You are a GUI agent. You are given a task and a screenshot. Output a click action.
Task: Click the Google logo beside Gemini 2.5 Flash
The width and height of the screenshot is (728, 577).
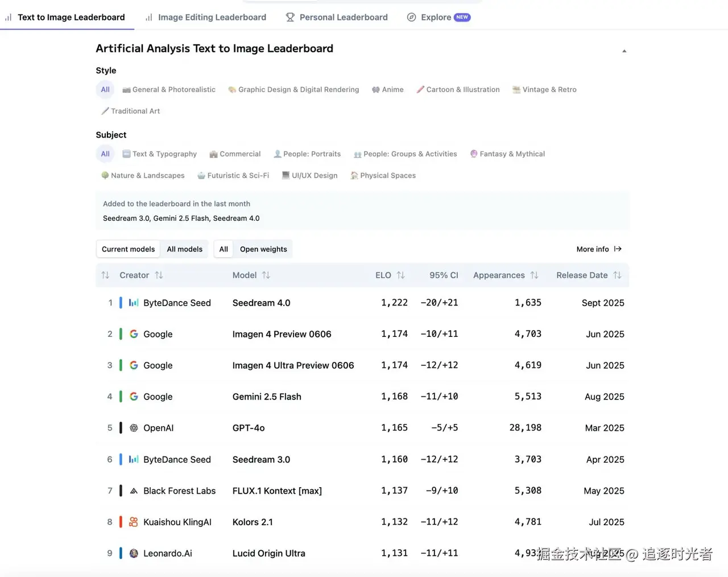(134, 397)
